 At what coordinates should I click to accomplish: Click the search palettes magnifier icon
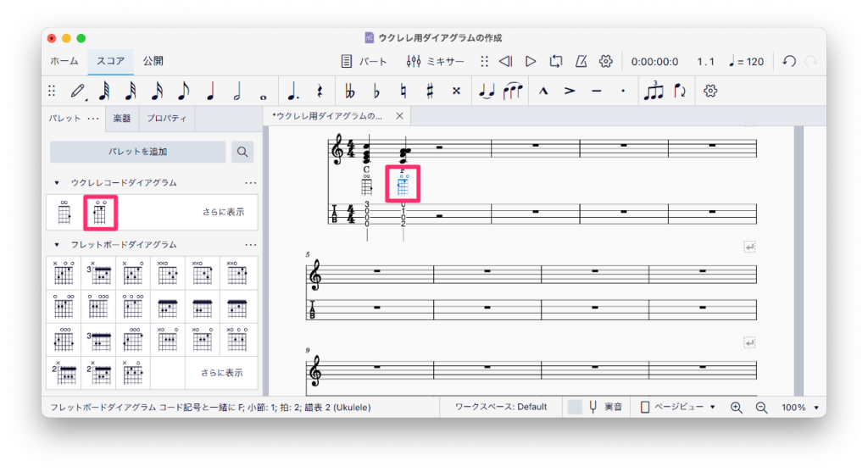pyautogui.click(x=242, y=152)
